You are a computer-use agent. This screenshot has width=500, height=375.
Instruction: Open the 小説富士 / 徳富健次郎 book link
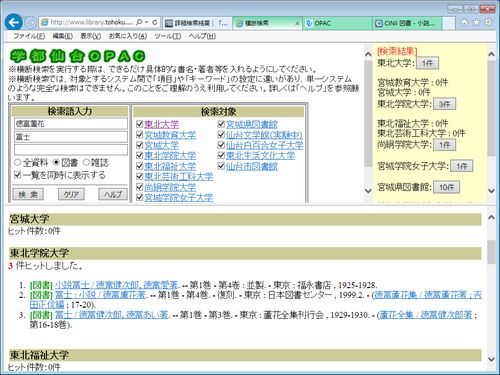pyautogui.click(x=117, y=285)
